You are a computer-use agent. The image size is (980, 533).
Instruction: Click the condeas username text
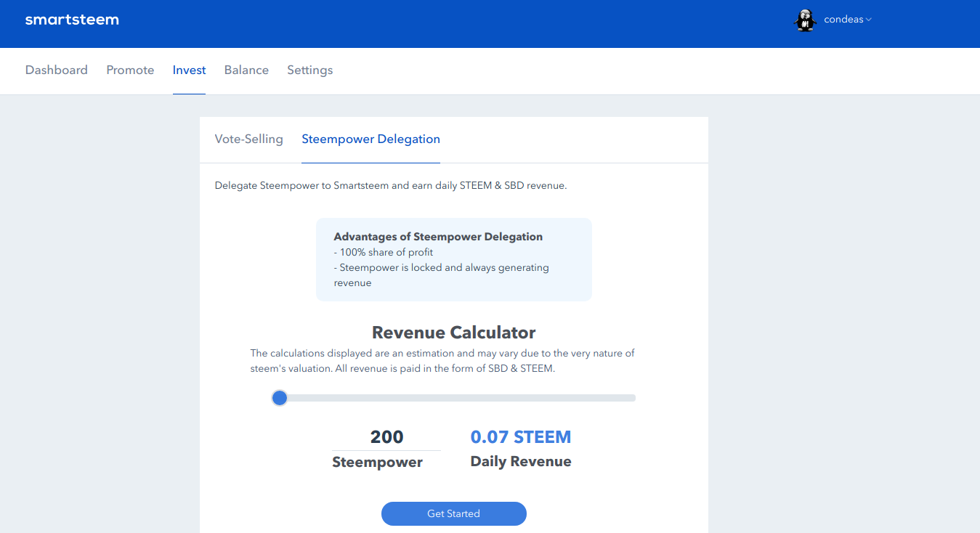coord(843,20)
